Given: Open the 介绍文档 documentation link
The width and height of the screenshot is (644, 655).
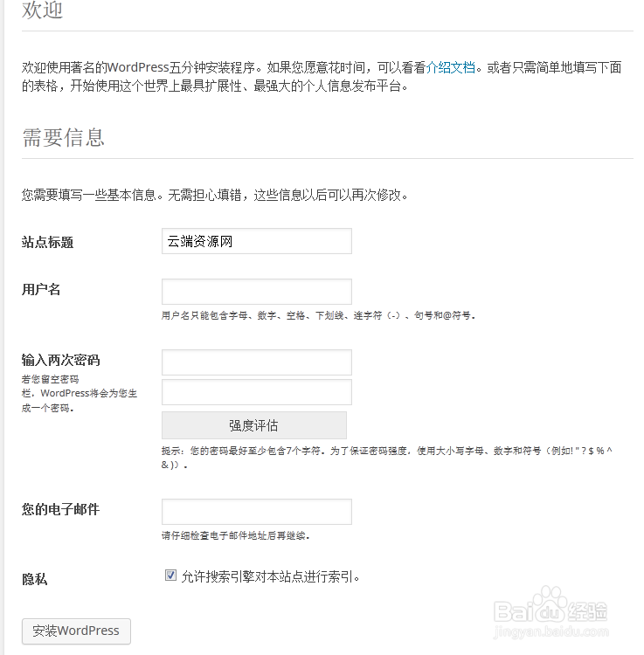Looking at the screenshot, I should pyautogui.click(x=451, y=67).
